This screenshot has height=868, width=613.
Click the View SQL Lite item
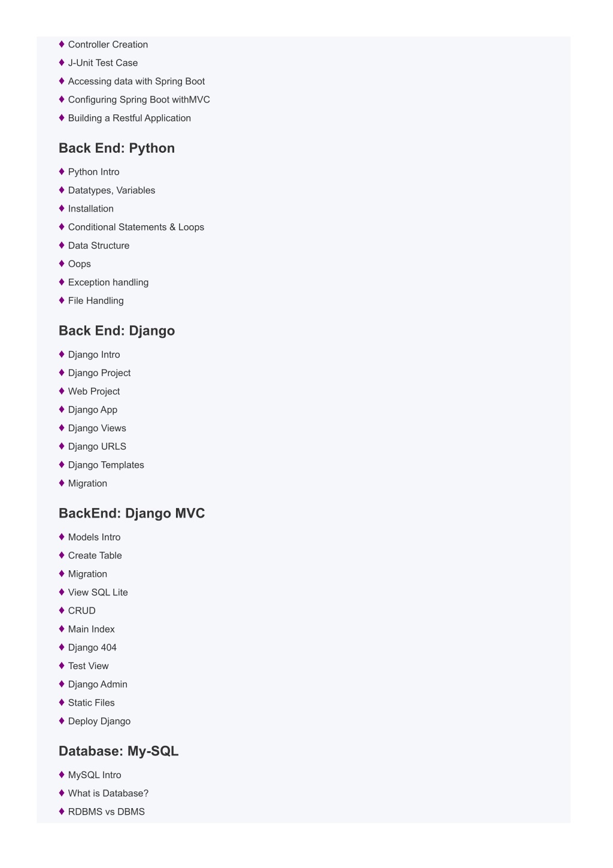click(x=98, y=592)
